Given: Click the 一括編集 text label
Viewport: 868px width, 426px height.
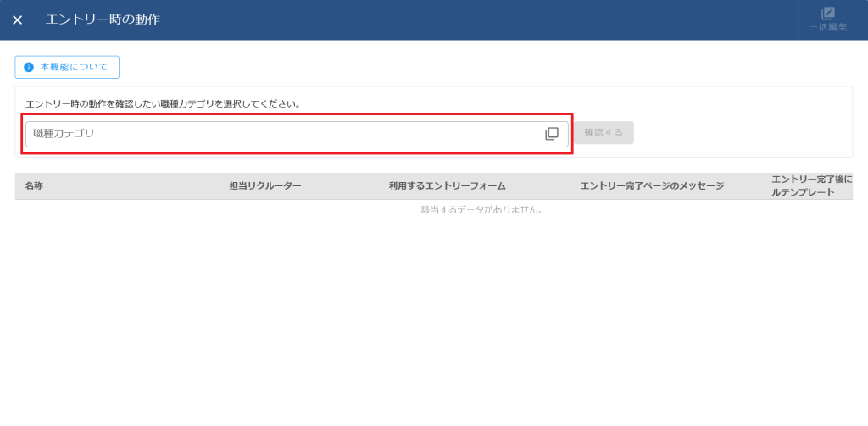Looking at the screenshot, I should tap(827, 28).
